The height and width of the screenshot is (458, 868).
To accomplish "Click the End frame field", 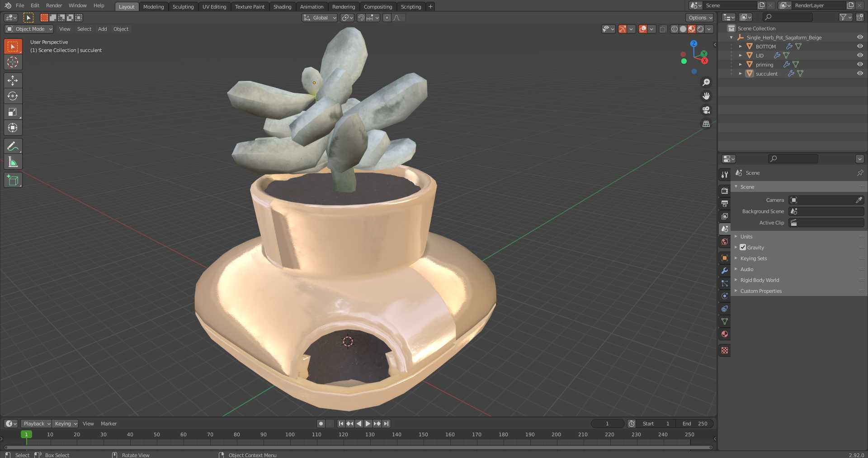I will tap(695, 424).
